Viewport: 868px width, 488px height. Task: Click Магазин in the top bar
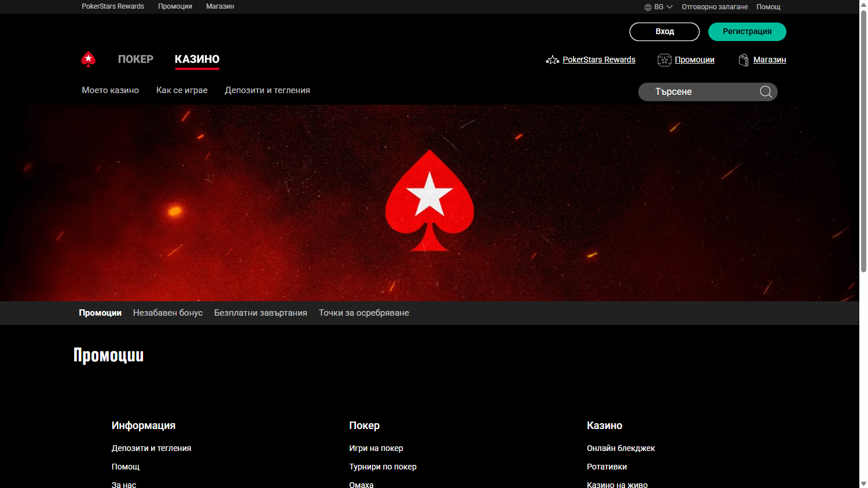click(x=220, y=6)
